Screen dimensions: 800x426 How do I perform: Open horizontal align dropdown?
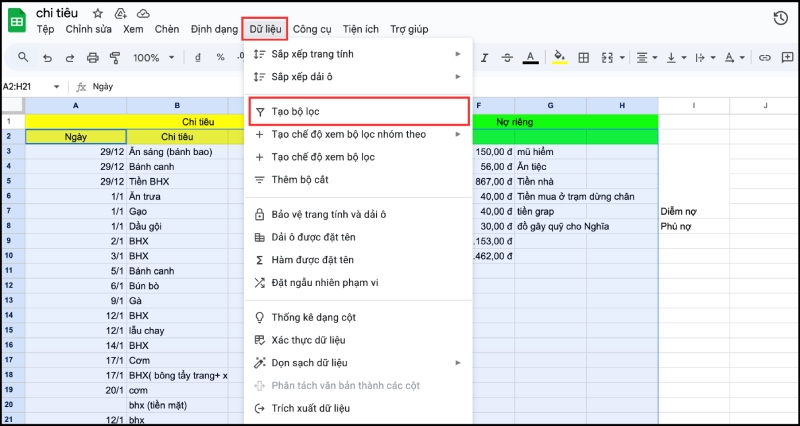(646, 58)
